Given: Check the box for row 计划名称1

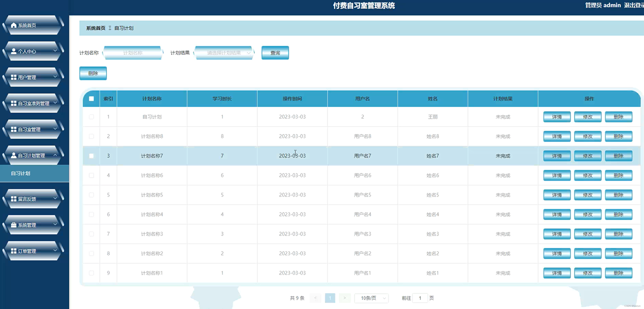Looking at the screenshot, I should 92,273.
